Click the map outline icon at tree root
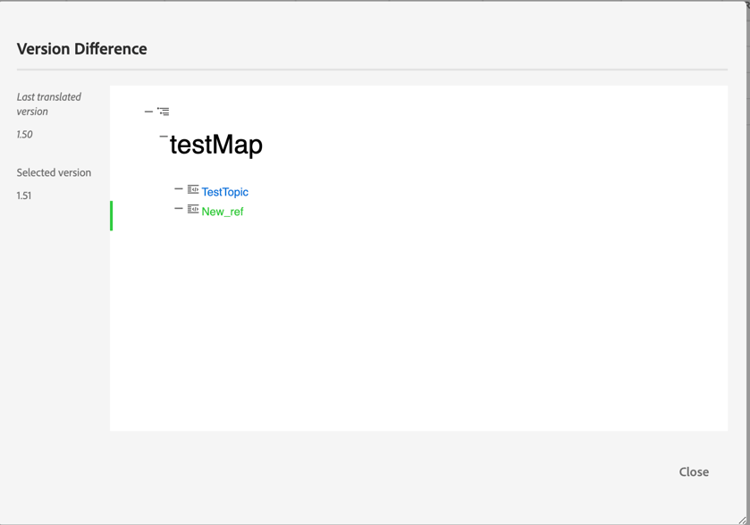750x525 pixels. [163, 111]
